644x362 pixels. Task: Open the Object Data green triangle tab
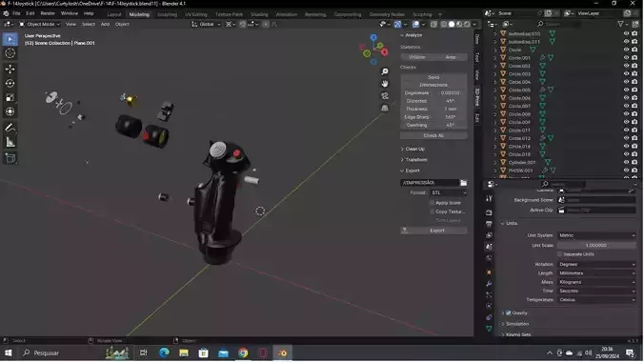(489, 329)
